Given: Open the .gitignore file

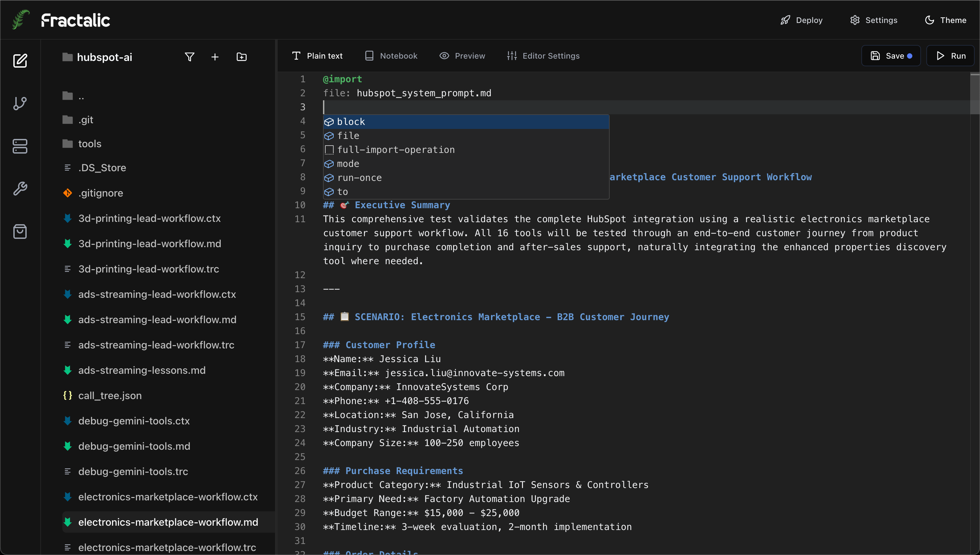Looking at the screenshot, I should (x=93, y=193).
